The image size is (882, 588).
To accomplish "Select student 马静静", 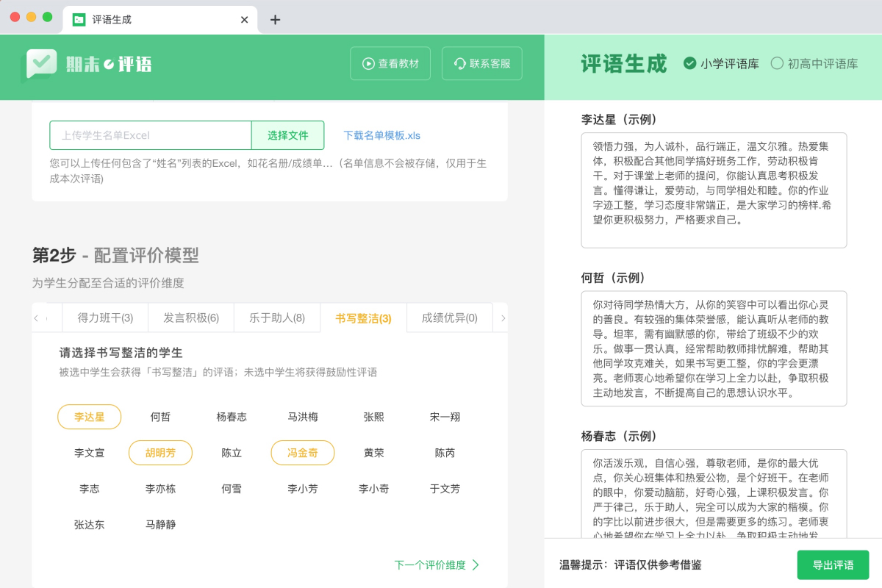I will coord(160,524).
